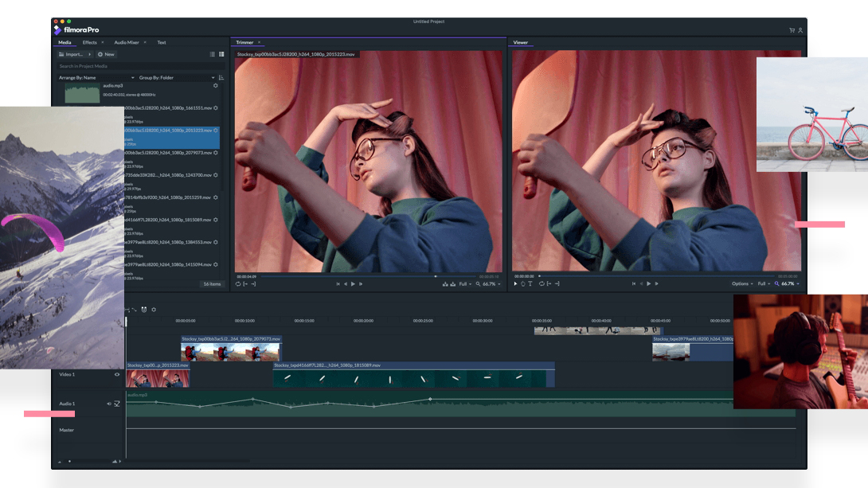Select the arrow selection tool in Viewer
This screenshot has height=488, width=868.
(515, 284)
